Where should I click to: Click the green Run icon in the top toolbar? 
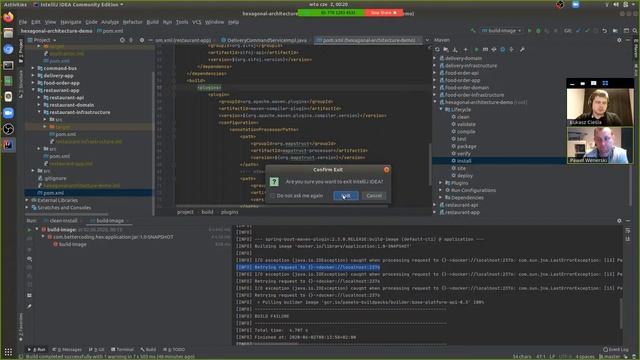(530, 31)
